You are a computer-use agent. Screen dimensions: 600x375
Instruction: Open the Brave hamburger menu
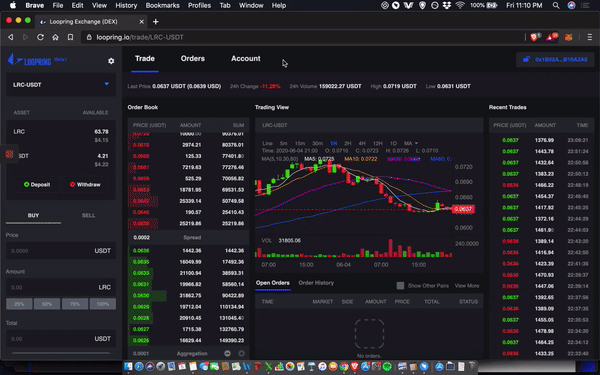[590, 37]
